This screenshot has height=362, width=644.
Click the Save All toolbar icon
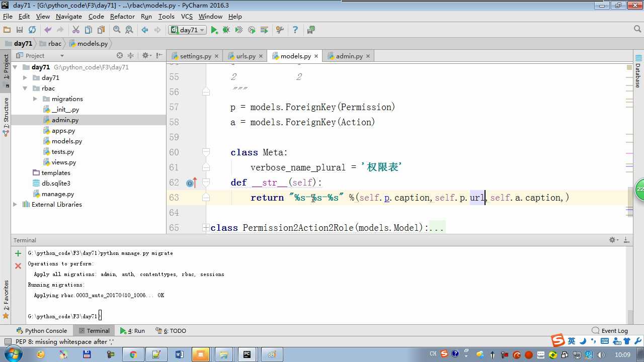tap(20, 30)
